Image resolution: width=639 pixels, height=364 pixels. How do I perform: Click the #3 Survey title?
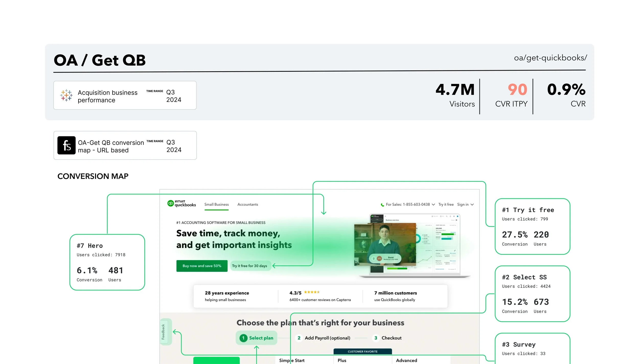(519, 345)
